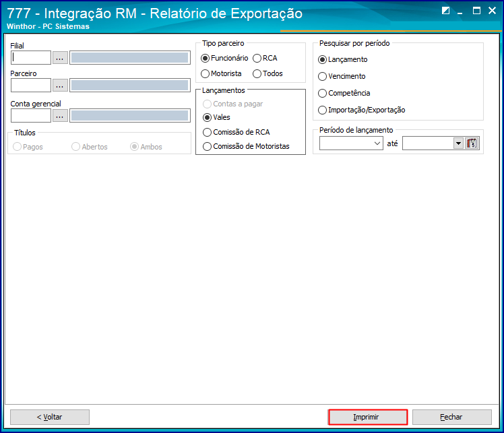Select Motorista partner type
504x433 pixels.
coord(221,73)
